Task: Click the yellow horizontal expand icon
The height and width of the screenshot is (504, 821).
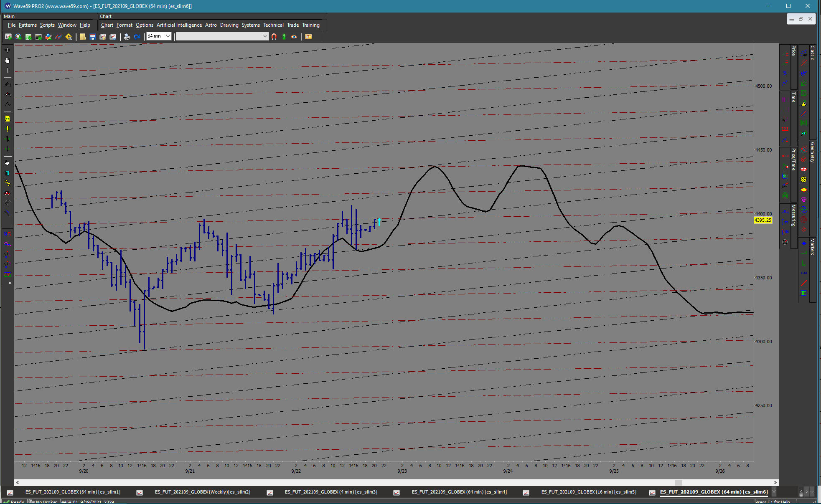Action: [7, 119]
